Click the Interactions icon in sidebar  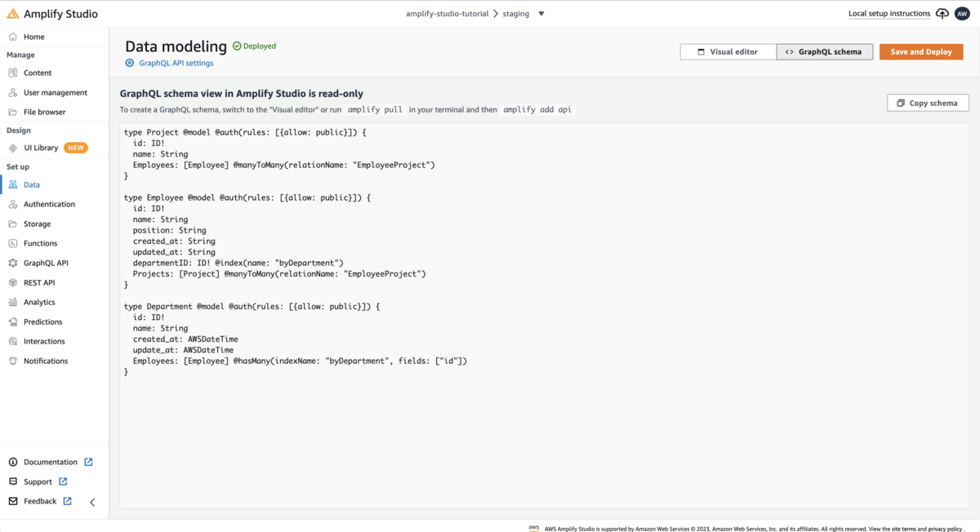tap(13, 341)
